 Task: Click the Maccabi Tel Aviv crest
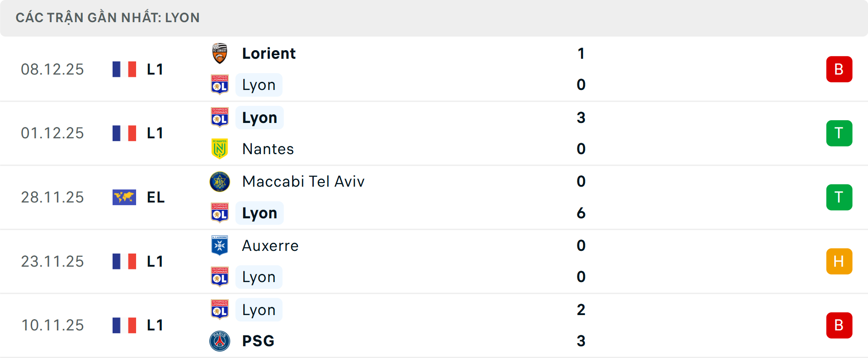coord(220,182)
